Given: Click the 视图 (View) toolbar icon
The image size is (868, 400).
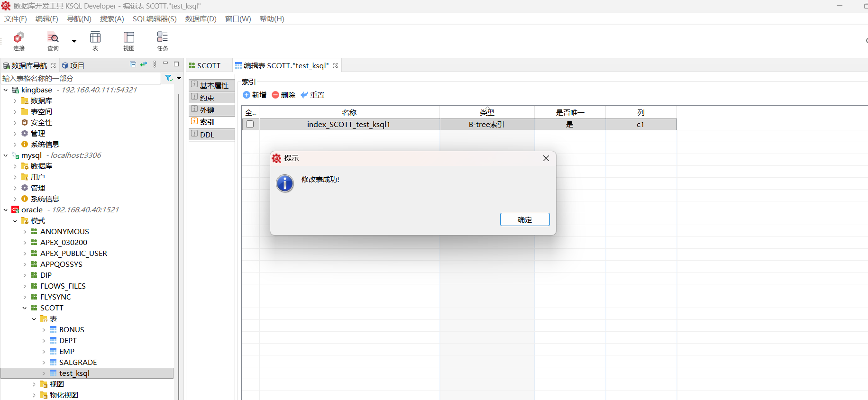Looking at the screenshot, I should 129,38.
